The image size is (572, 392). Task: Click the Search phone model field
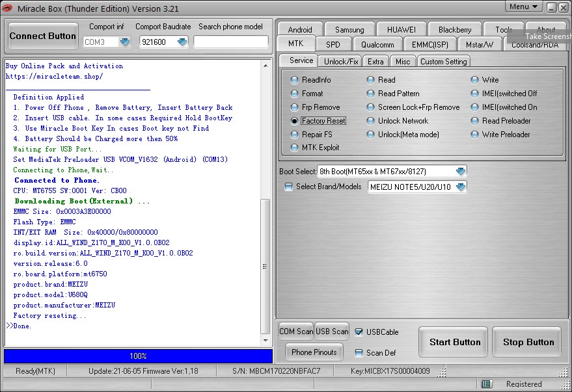point(230,42)
